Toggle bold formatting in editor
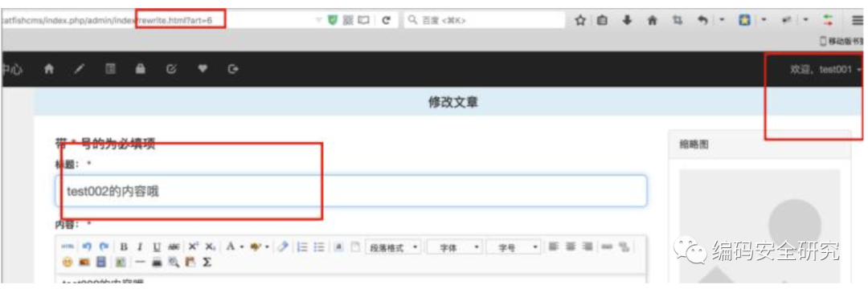This screenshot has width=868, height=289. click(124, 246)
